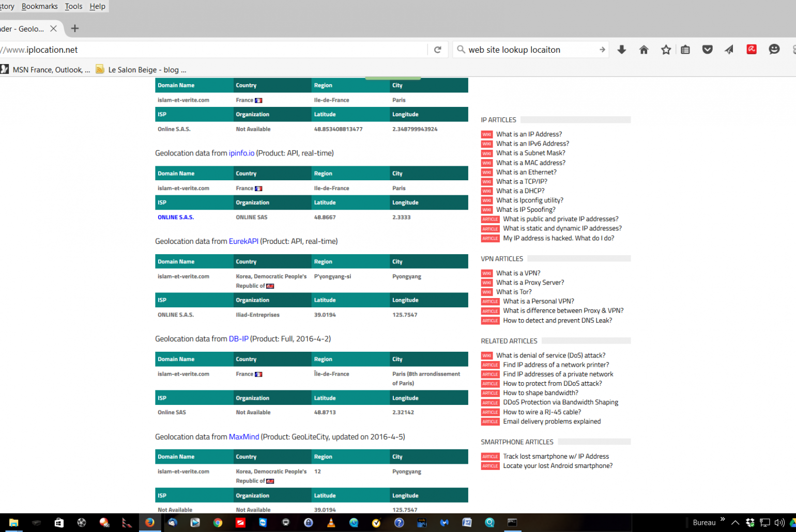Open the blue help question mark taskbar icon

(x=399, y=523)
